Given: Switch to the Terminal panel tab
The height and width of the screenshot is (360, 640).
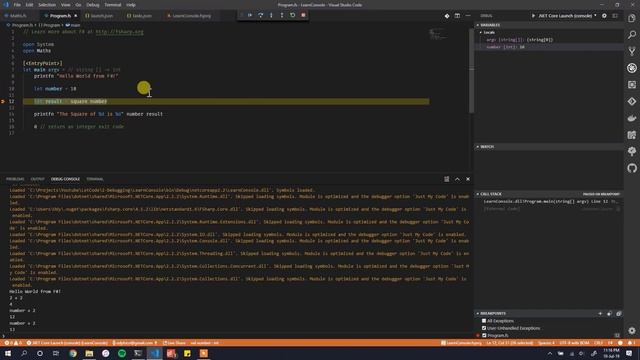Looking at the screenshot, I should 95,179.
